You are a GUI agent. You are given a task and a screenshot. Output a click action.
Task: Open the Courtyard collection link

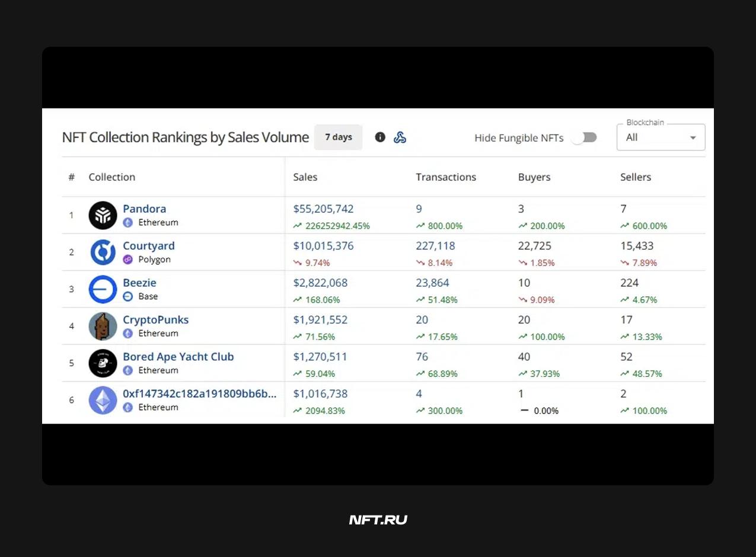tap(149, 245)
